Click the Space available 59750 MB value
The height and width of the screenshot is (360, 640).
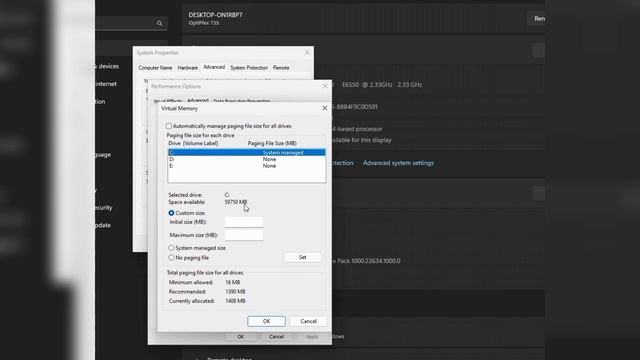[236, 202]
